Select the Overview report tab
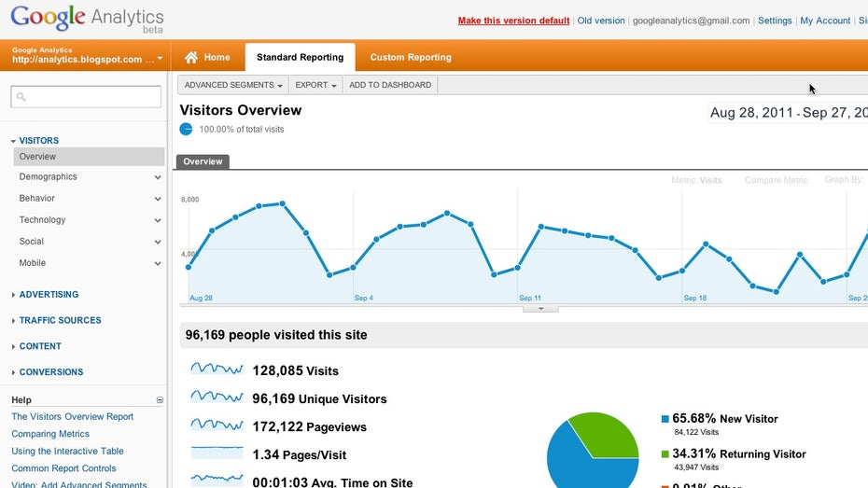The width and height of the screenshot is (868, 488). tap(203, 161)
